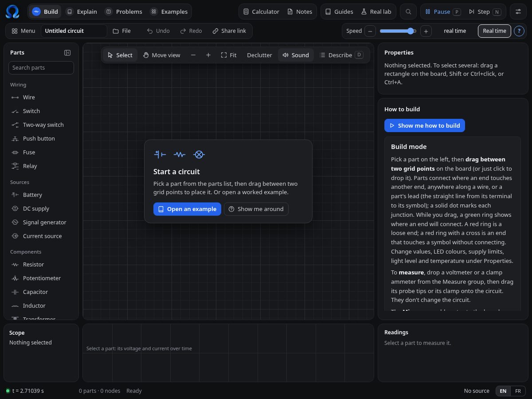Adjust the simulation Speed slider
532x399 pixels.
[398, 31]
